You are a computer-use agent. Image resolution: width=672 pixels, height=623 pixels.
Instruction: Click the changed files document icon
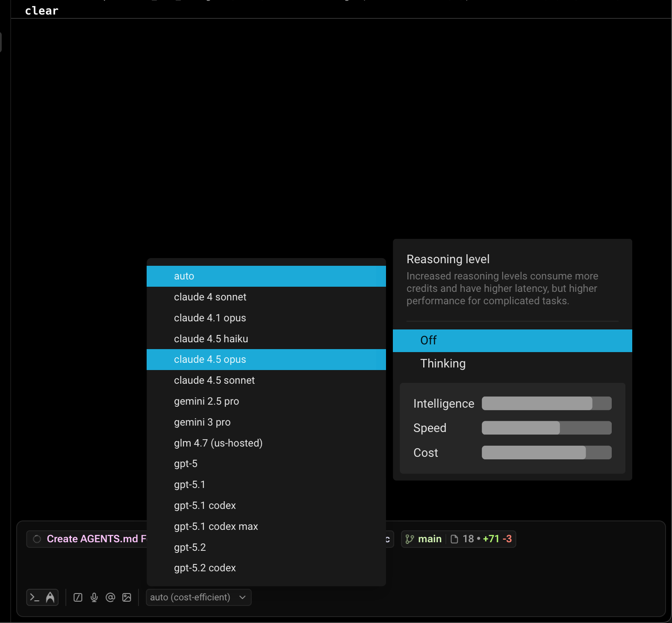454,539
